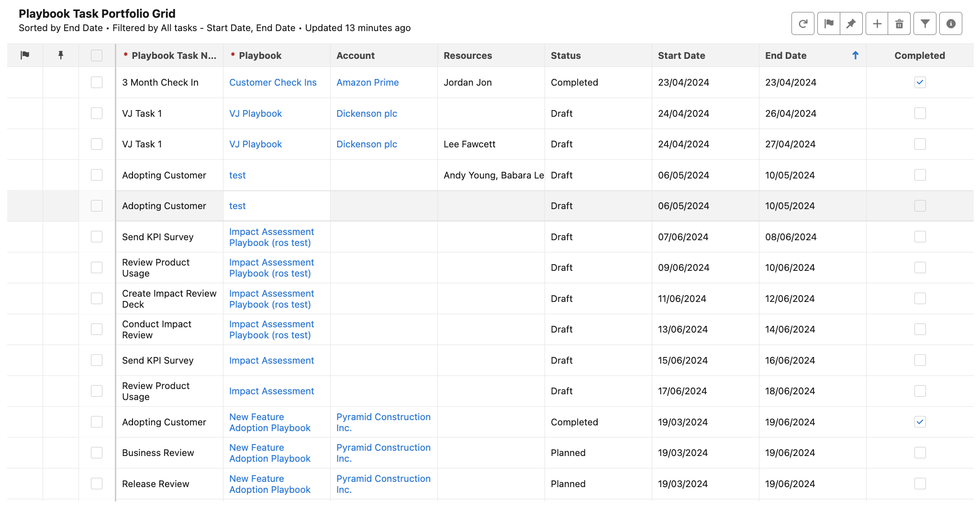The width and height of the screenshot is (980, 512).
Task: Sort by Status column header
Action: (566, 56)
